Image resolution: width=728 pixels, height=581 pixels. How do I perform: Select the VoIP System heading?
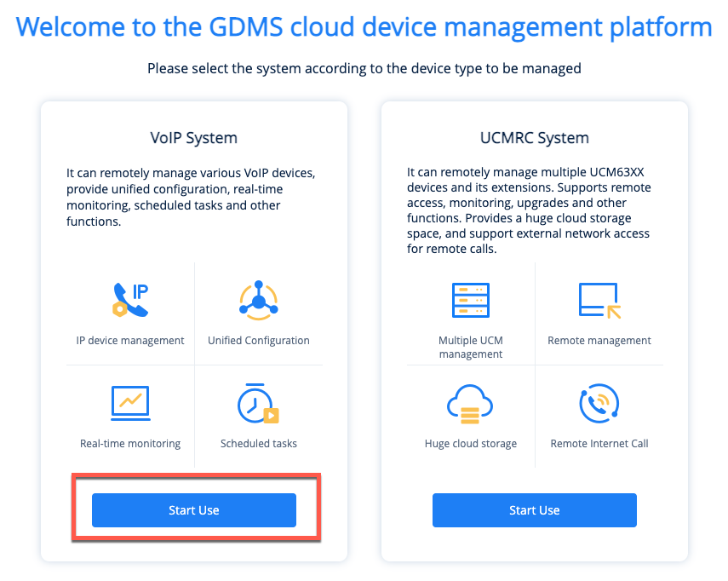tap(193, 138)
